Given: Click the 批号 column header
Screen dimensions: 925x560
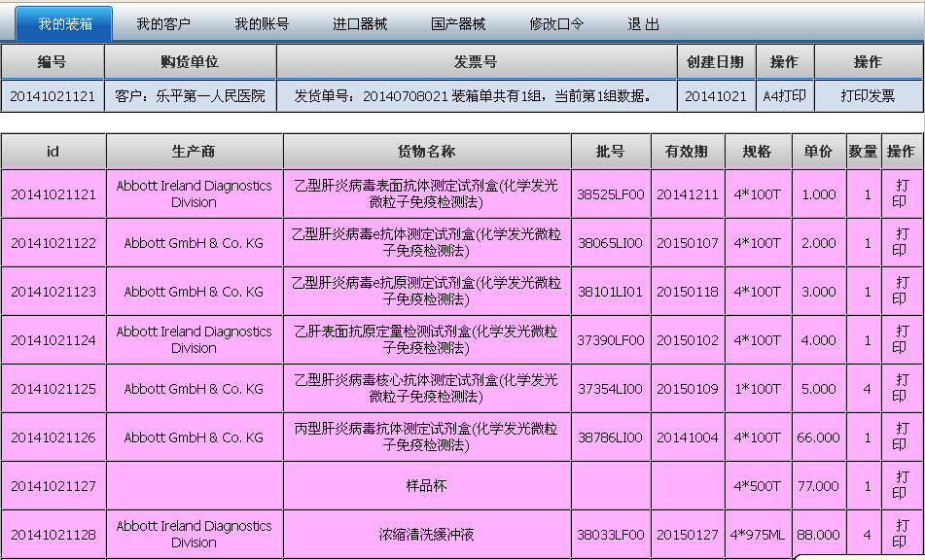Looking at the screenshot, I should (611, 152).
